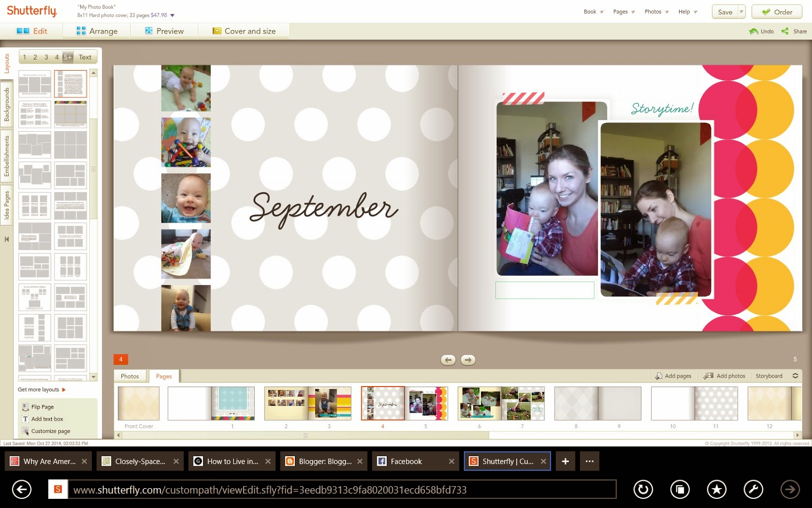Open the browser tab overflow menu
Viewport: 812px width, 508px height.
(589, 461)
